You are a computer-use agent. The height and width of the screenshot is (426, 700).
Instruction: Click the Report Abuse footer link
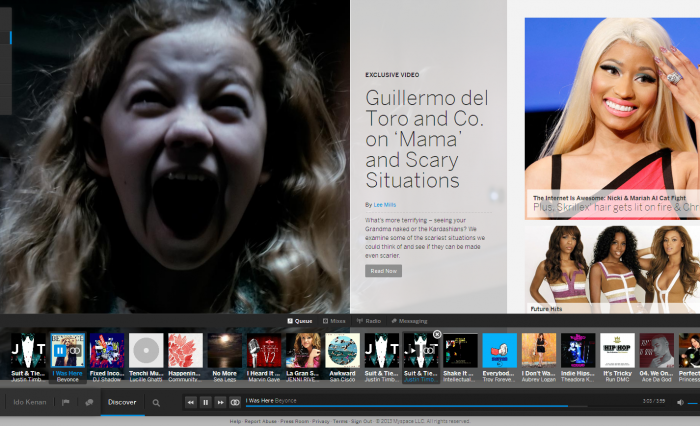(260, 421)
